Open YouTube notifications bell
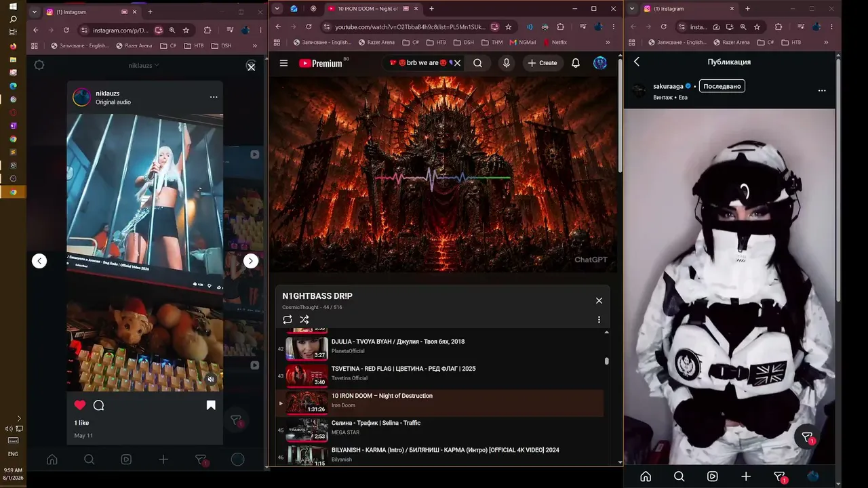 [576, 63]
